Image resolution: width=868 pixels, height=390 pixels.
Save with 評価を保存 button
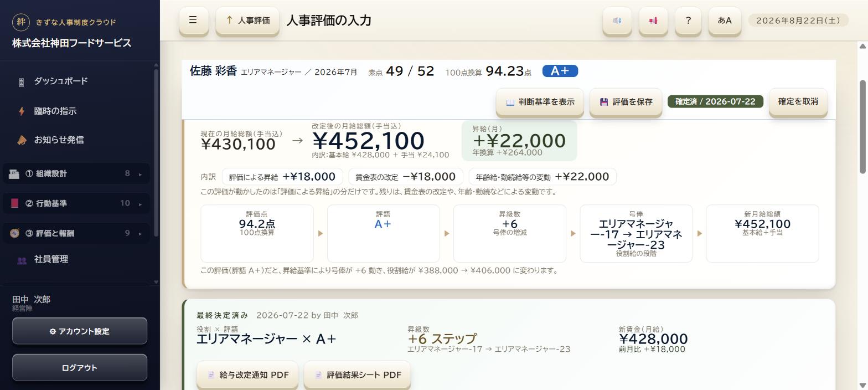pos(626,102)
